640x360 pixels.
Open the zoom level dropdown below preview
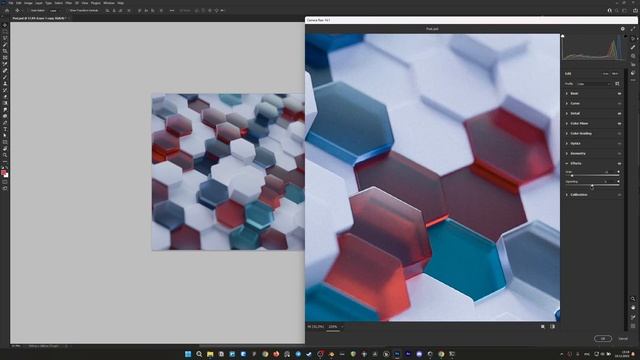[335, 327]
